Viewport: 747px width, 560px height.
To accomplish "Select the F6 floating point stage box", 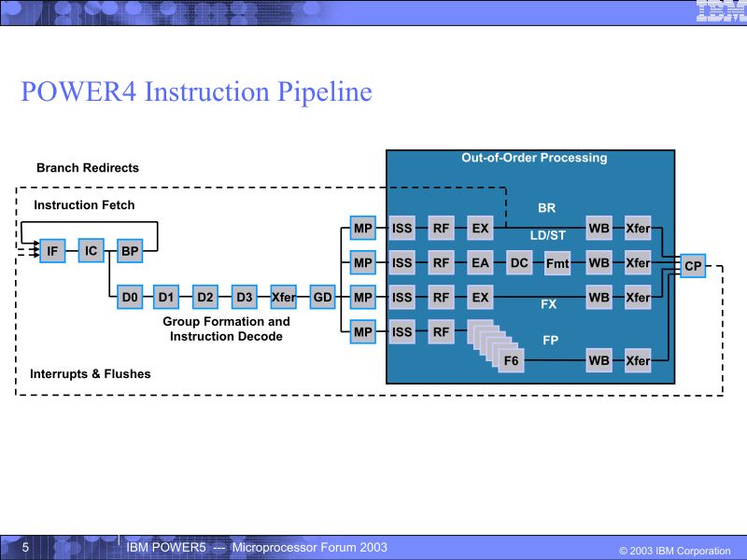I will [511, 360].
